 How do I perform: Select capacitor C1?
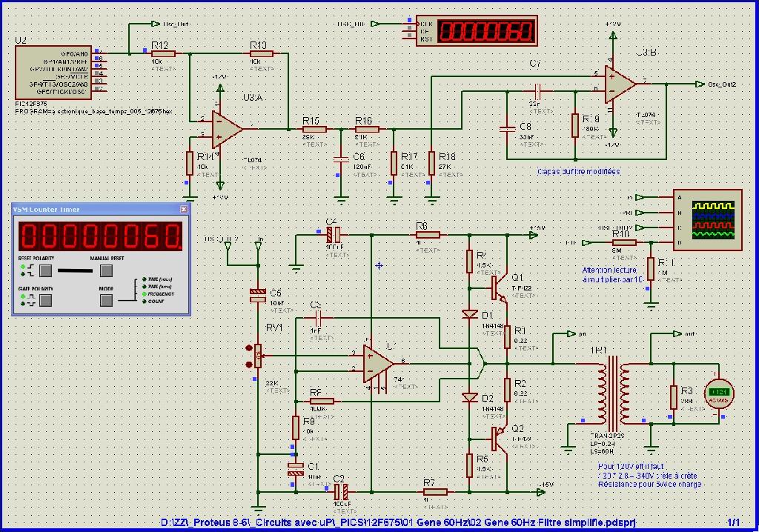[x=296, y=469]
